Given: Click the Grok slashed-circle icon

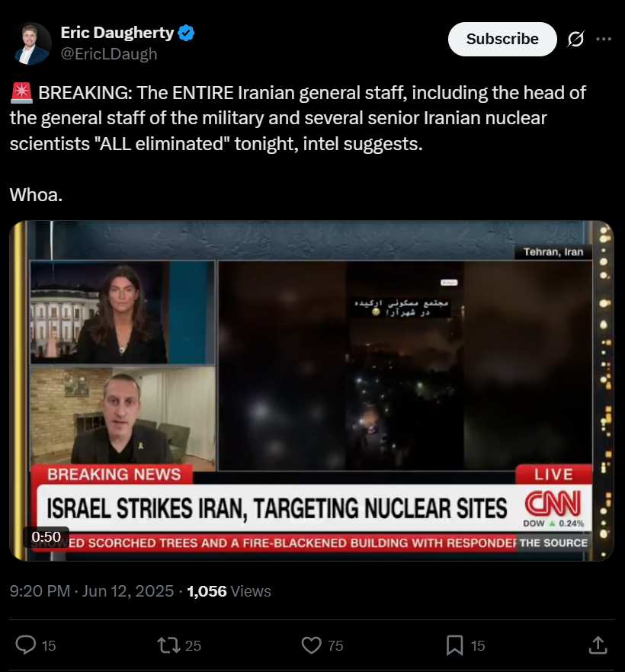Looking at the screenshot, I should coord(575,39).
